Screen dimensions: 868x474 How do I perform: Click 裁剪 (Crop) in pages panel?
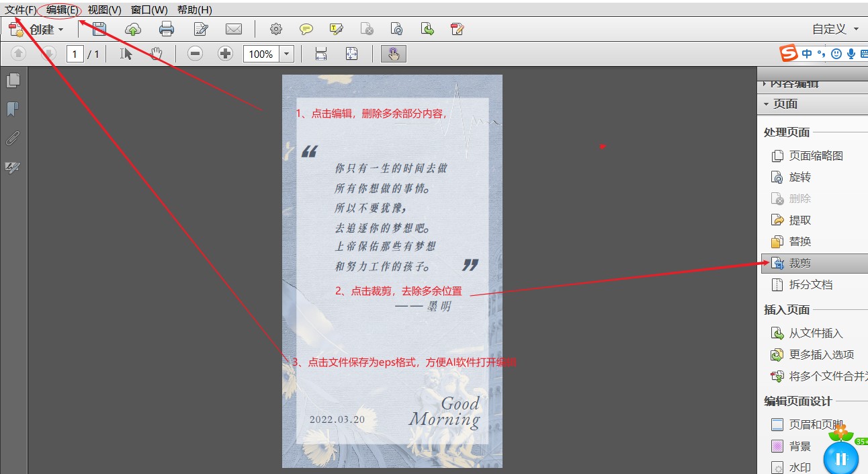799,263
